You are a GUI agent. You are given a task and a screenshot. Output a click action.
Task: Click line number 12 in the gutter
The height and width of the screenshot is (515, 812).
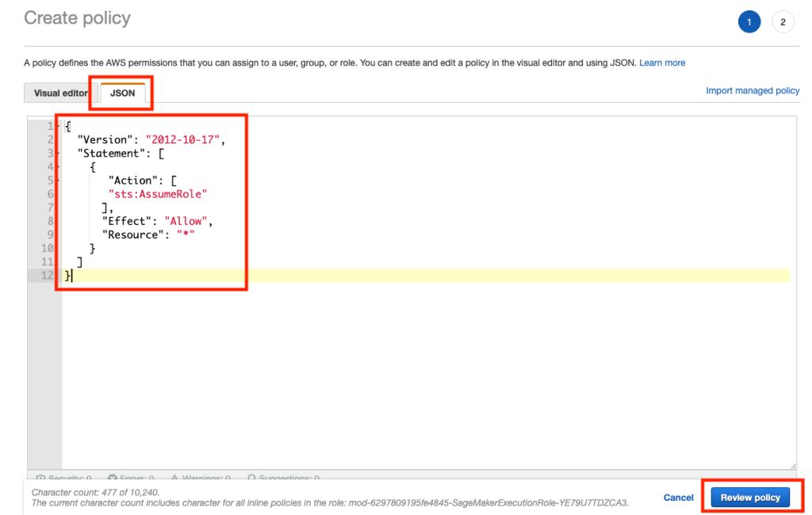(x=47, y=276)
